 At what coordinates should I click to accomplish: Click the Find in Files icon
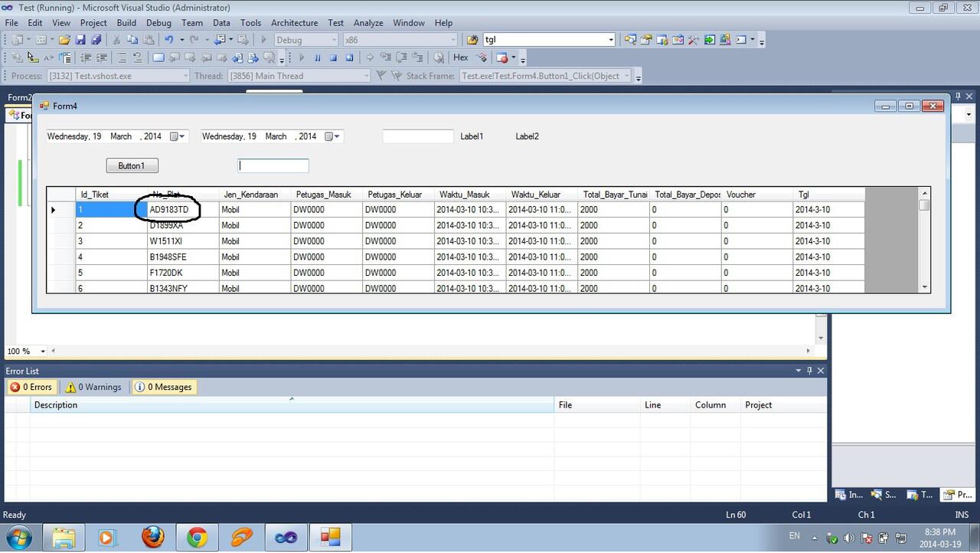[x=472, y=40]
